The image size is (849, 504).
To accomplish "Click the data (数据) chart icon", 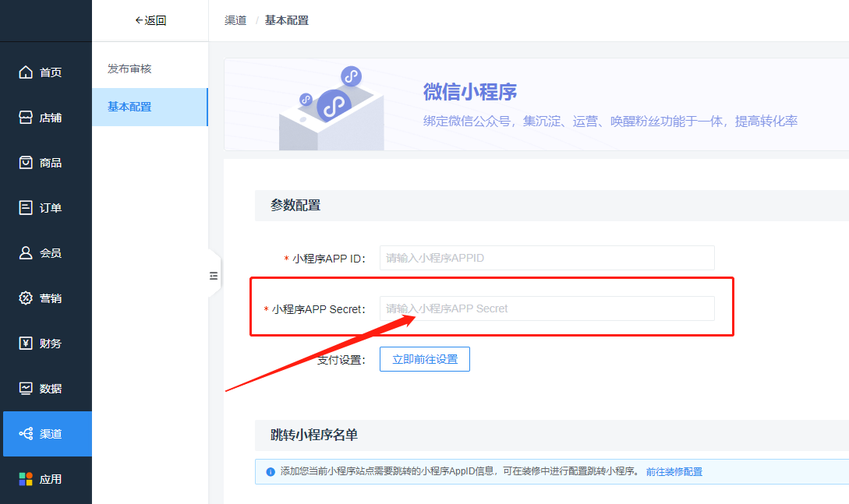I will coord(26,388).
